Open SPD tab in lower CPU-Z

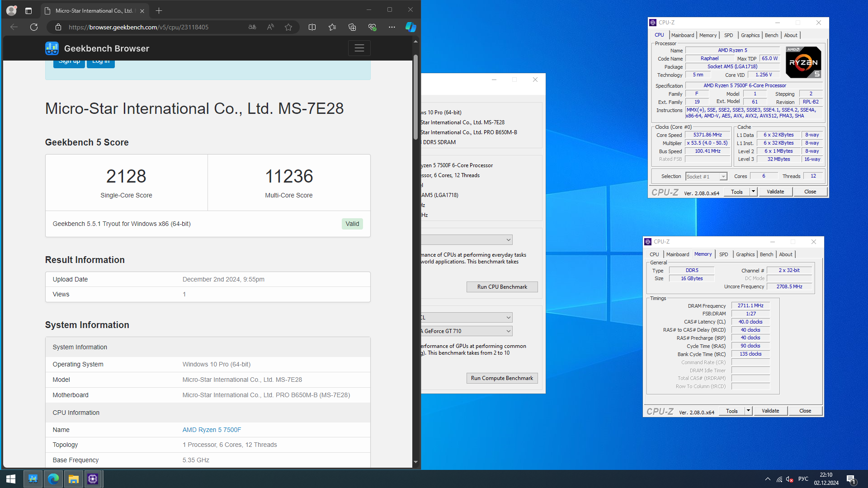(x=723, y=254)
